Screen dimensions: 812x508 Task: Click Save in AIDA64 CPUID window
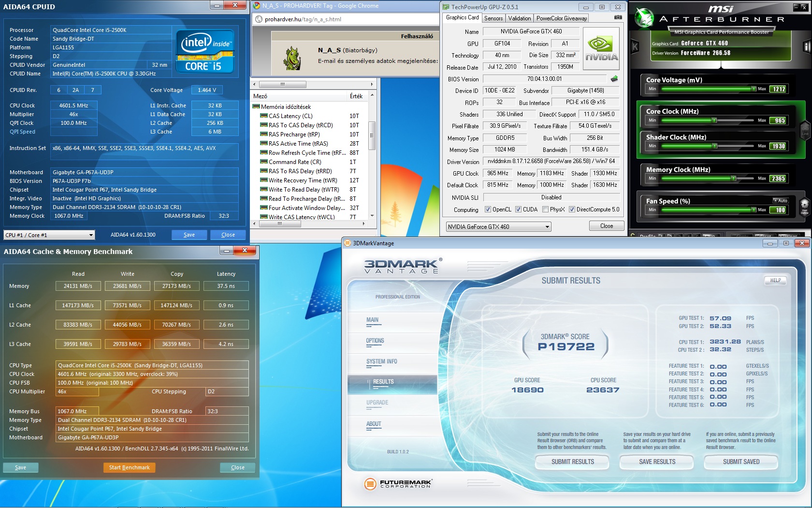[189, 235]
